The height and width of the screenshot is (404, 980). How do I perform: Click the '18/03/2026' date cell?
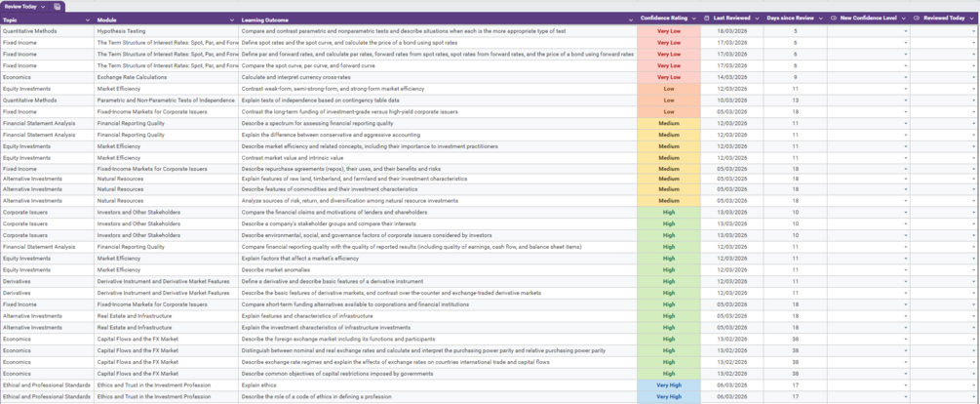(732, 31)
